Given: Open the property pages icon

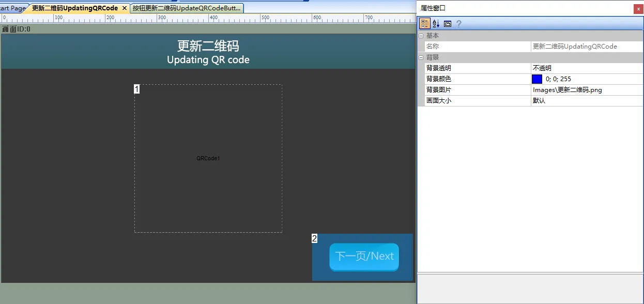Looking at the screenshot, I should click(x=448, y=24).
